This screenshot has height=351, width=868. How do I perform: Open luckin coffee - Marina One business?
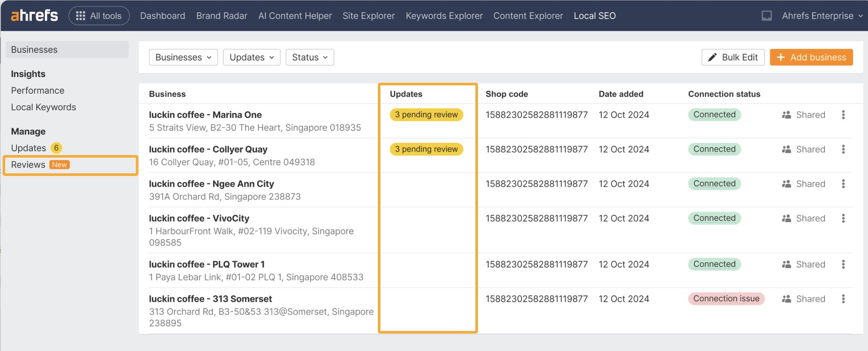pyautogui.click(x=205, y=115)
